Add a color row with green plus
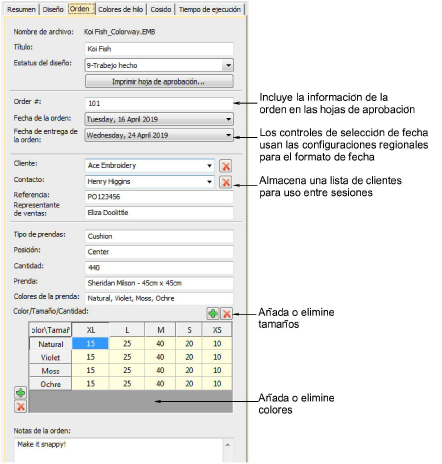Image resolution: width=442 pixels, height=464 pixels. [x=21, y=393]
